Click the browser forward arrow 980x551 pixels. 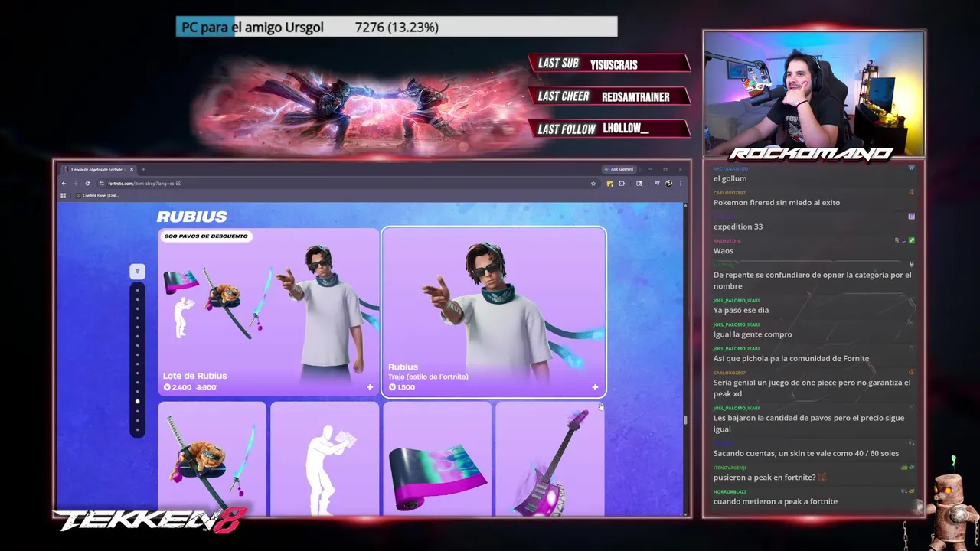click(x=75, y=184)
